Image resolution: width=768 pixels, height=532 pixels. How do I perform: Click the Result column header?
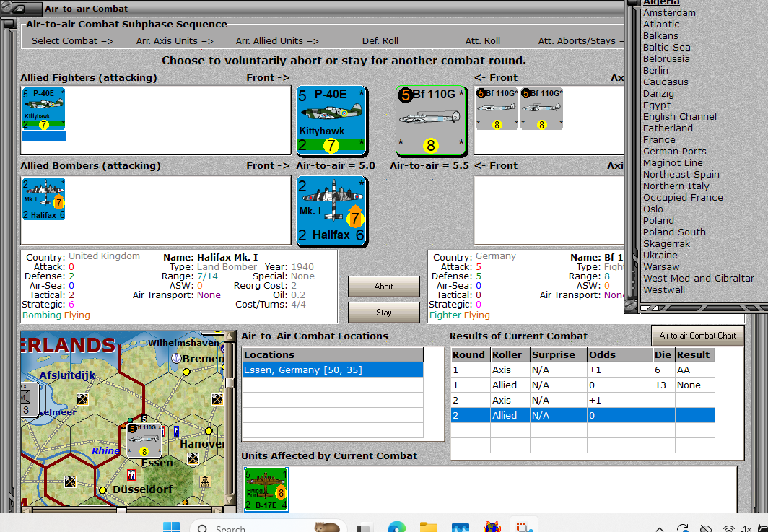tap(694, 354)
